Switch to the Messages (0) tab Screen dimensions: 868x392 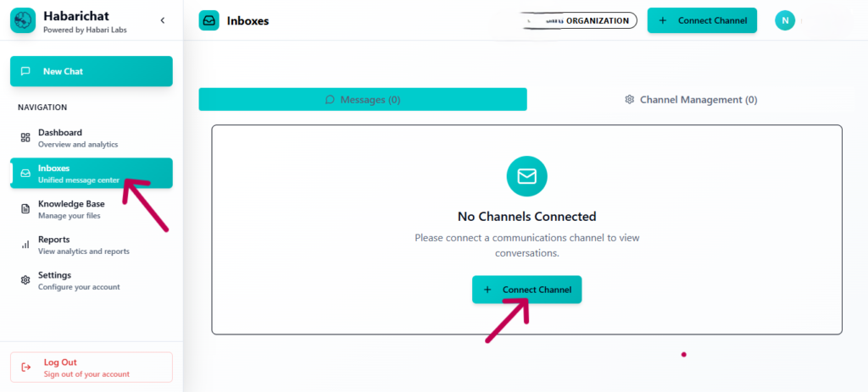(x=363, y=99)
